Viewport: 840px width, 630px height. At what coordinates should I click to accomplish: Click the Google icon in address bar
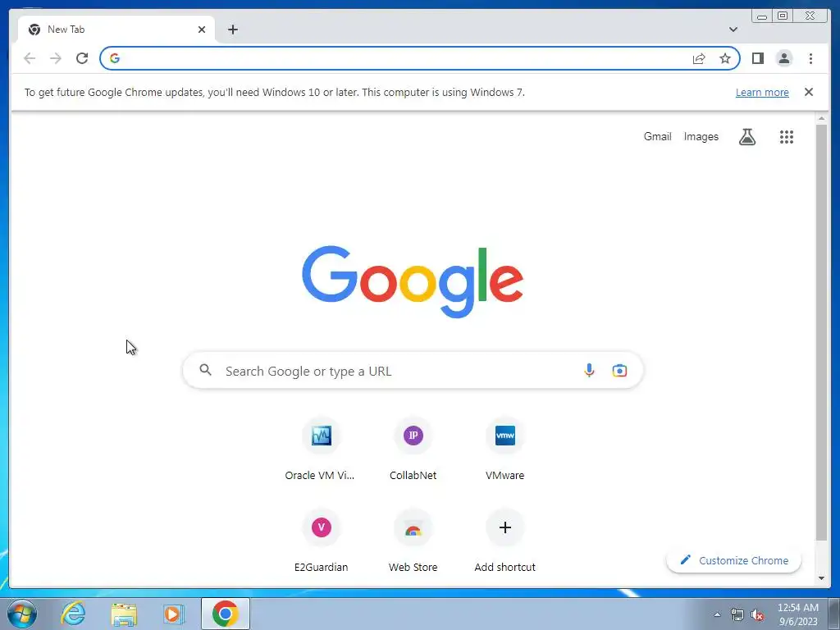[x=115, y=58]
